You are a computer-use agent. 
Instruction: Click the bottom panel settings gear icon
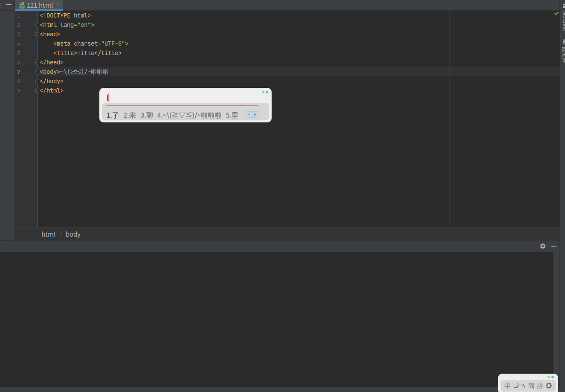point(543,246)
